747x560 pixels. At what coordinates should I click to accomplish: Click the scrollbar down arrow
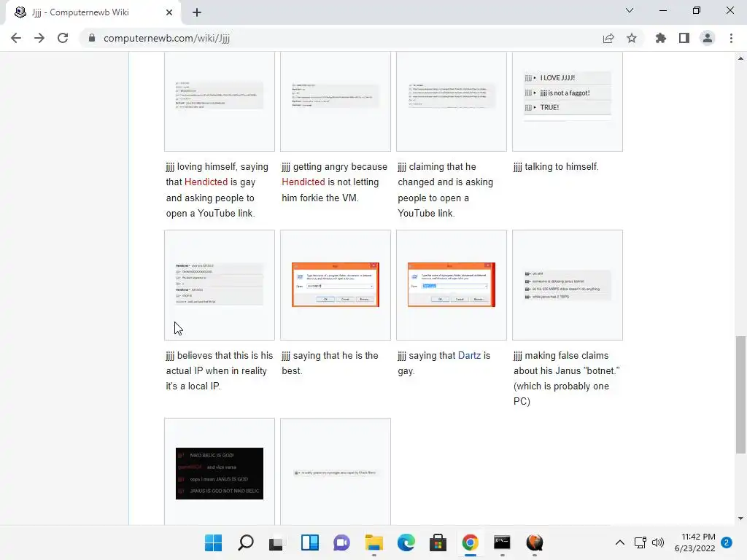tap(740, 518)
